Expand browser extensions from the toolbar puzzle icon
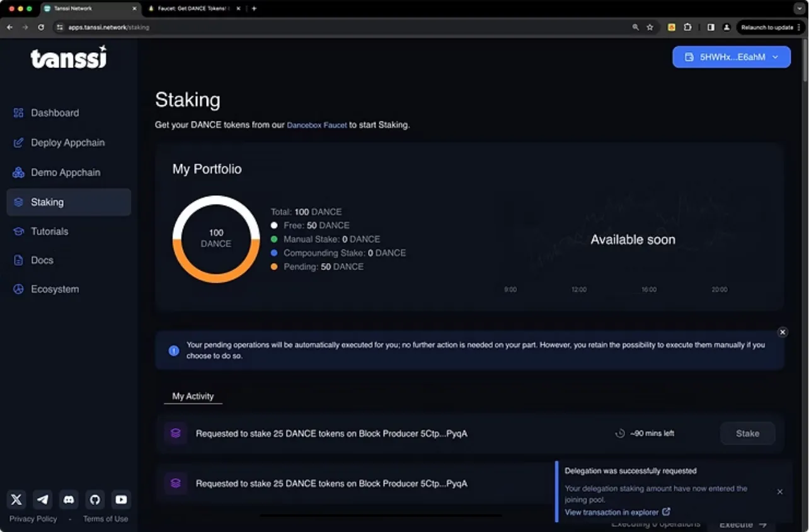This screenshot has width=809, height=532. pos(687,27)
